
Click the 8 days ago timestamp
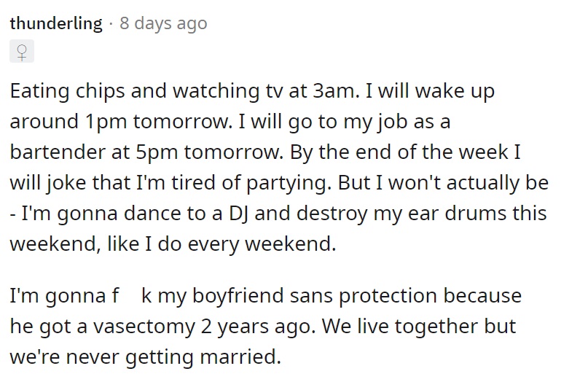point(163,23)
